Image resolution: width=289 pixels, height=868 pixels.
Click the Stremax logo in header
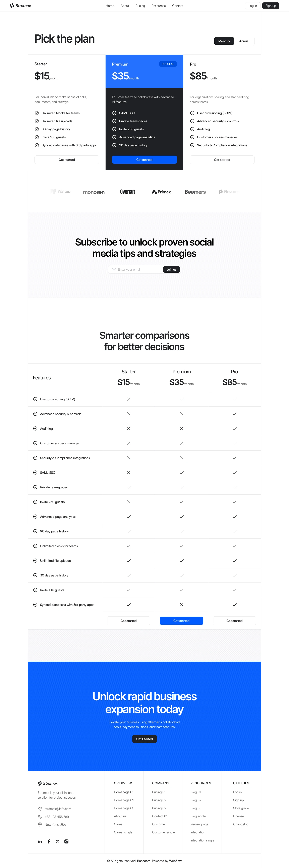pyautogui.click(x=20, y=6)
